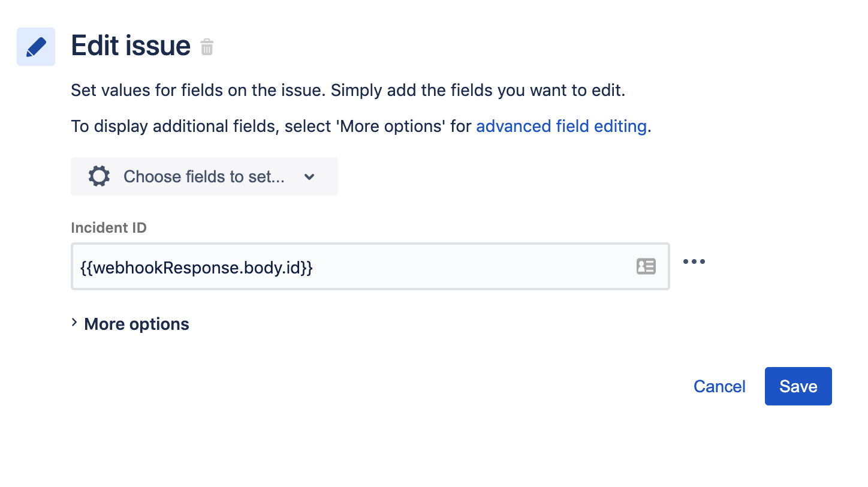Click the "Edit issue" heading text

(x=131, y=46)
